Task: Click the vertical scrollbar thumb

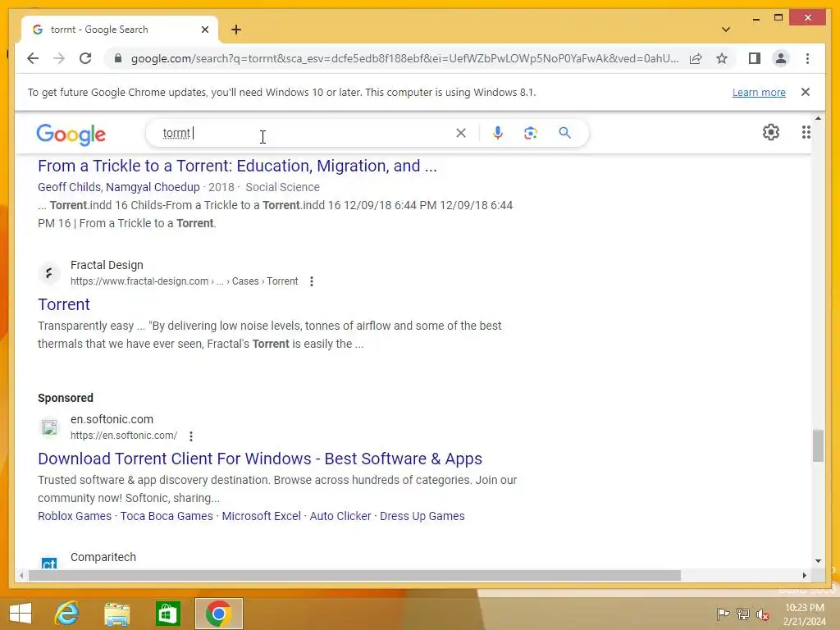Action: tap(818, 445)
